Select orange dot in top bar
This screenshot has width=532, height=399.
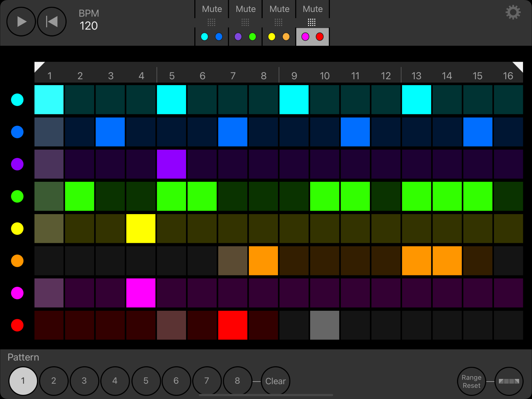(286, 37)
